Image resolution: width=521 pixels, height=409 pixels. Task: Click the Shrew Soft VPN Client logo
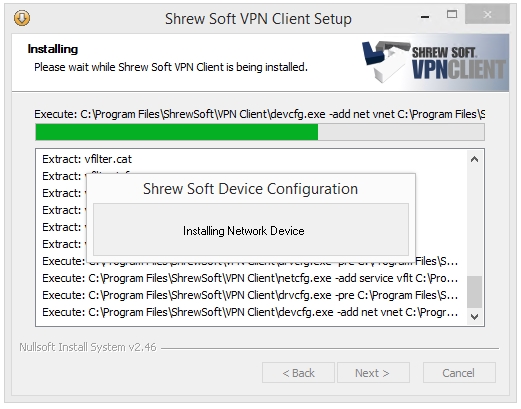(x=435, y=62)
